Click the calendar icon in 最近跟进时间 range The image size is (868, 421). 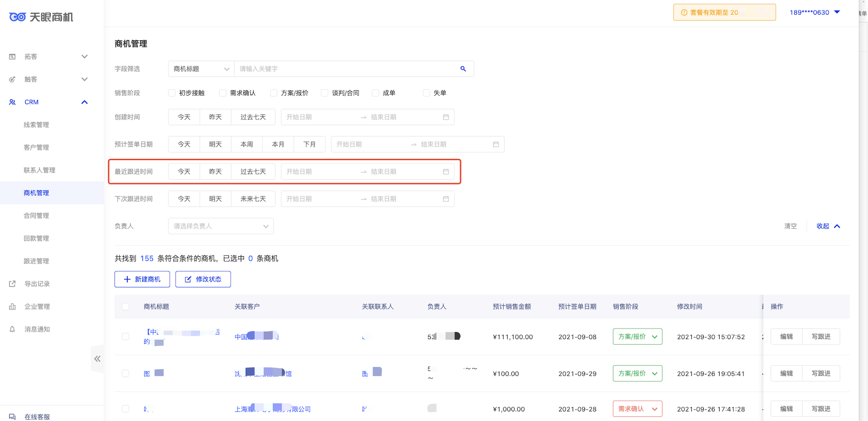coord(446,172)
